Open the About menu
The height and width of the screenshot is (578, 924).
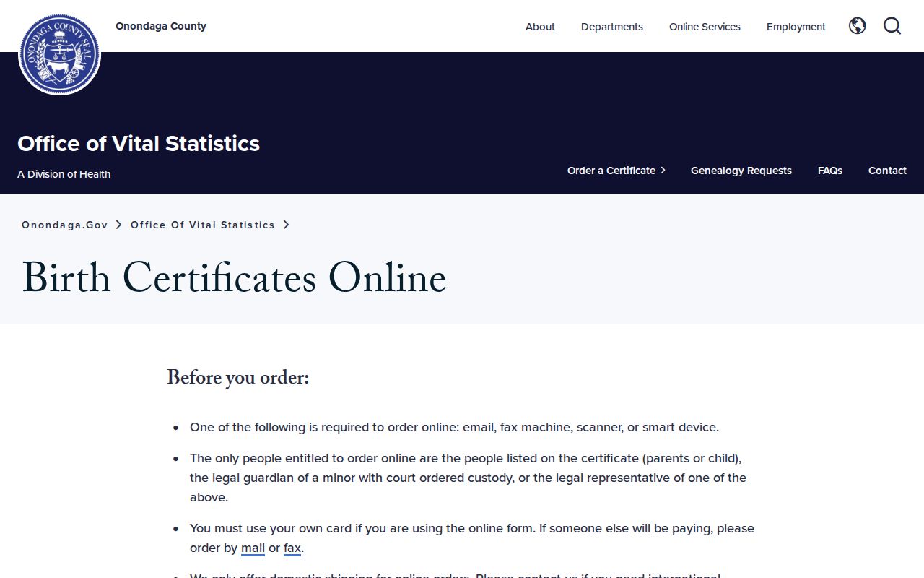pos(540,27)
